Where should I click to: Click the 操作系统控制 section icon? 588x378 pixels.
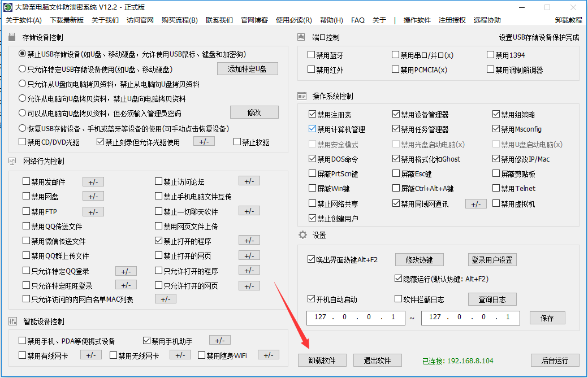(x=302, y=96)
